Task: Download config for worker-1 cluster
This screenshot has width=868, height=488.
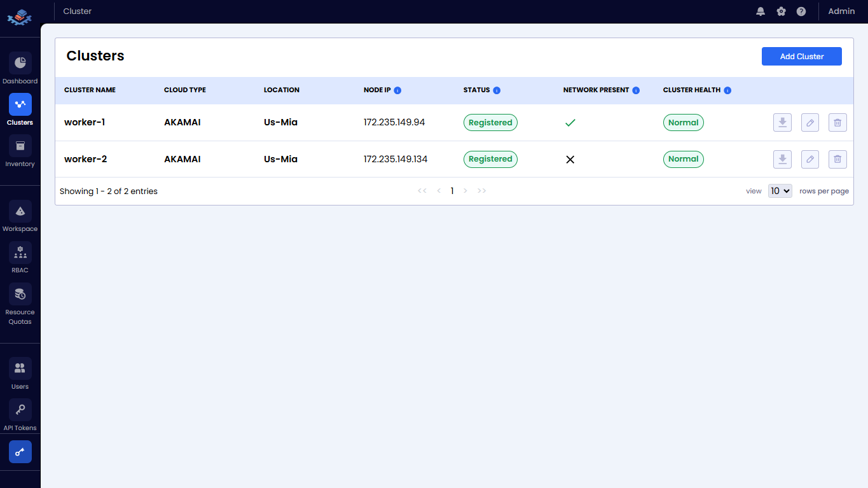Action: point(782,123)
